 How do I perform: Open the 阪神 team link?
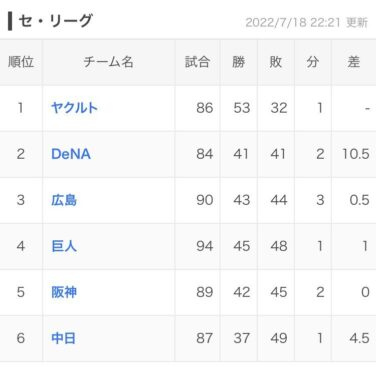click(64, 292)
